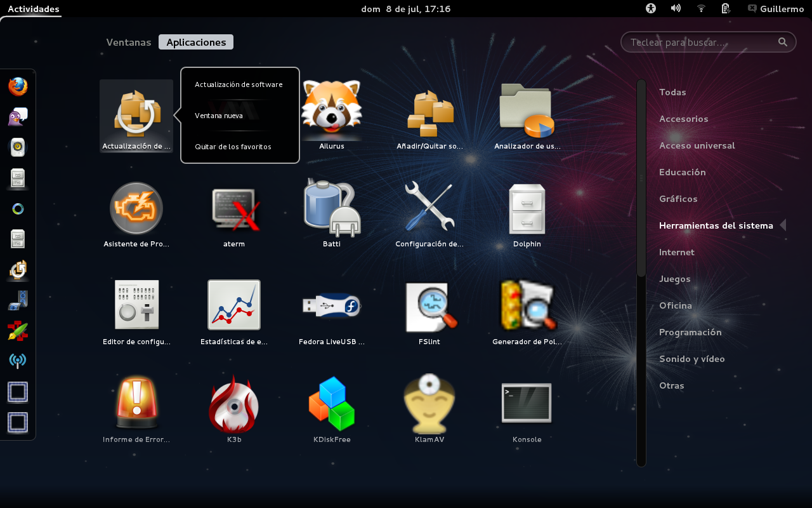Open Añadir/Quitar software app

tap(429, 116)
